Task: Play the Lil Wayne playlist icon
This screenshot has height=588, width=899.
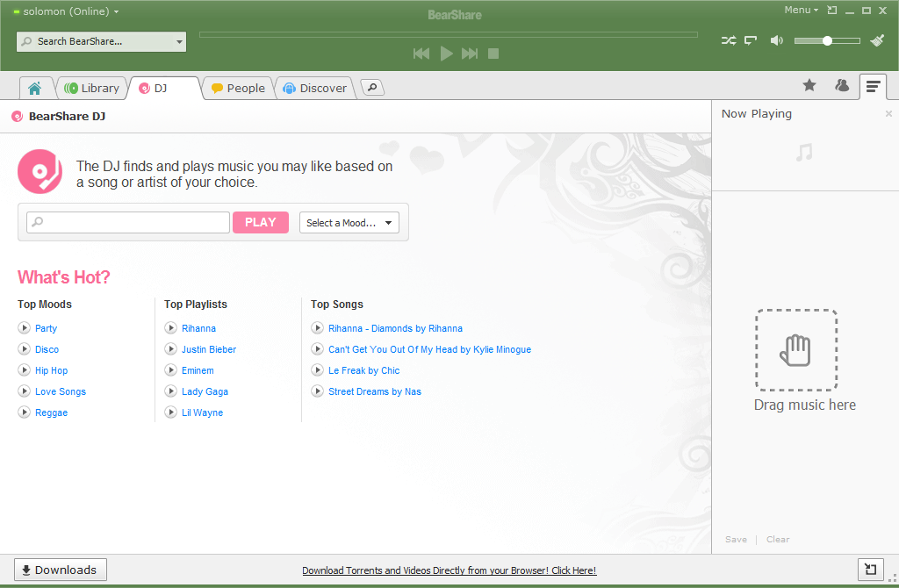Action: (171, 412)
